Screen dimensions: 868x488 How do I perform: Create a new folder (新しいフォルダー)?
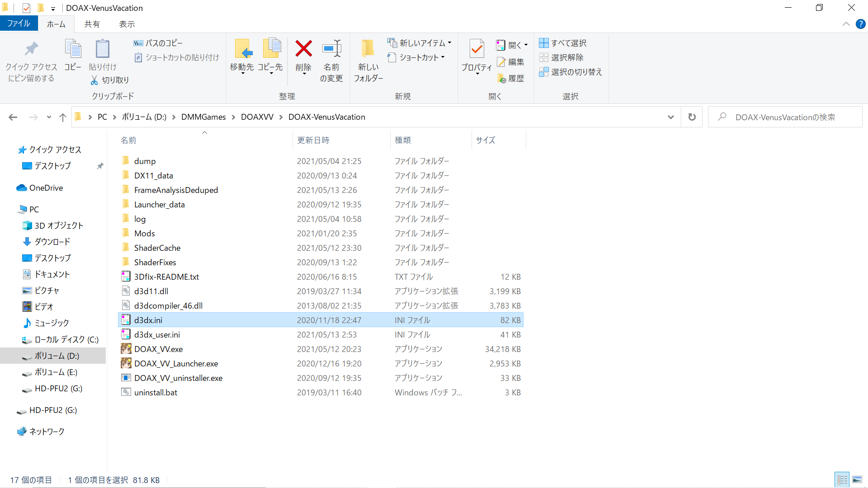[368, 61]
